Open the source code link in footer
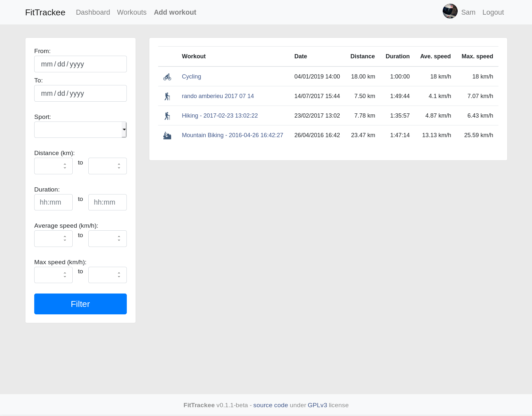The image size is (532, 416). point(271,405)
